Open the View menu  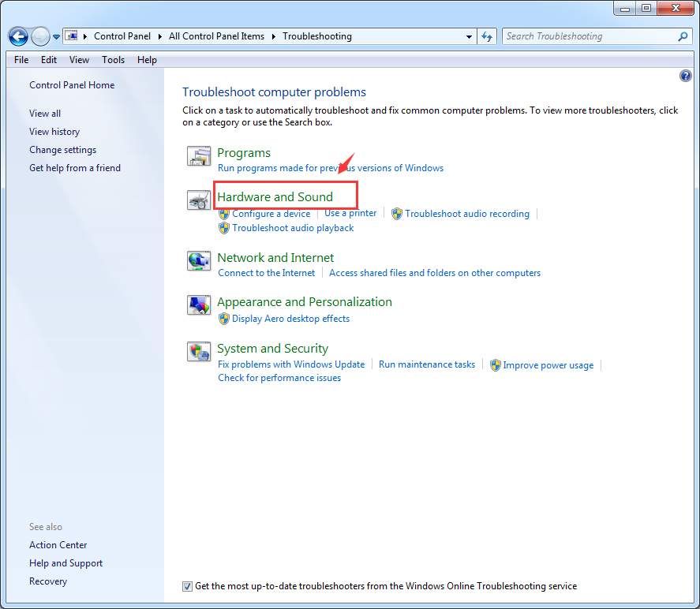point(79,60)
